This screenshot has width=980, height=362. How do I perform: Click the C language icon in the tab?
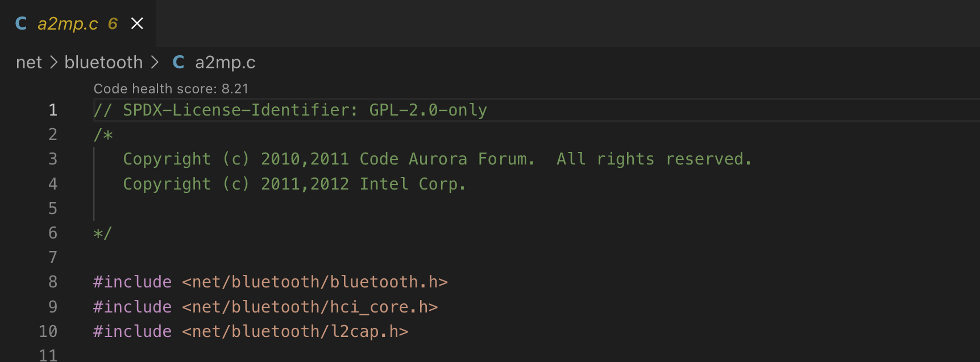[20, 23]
